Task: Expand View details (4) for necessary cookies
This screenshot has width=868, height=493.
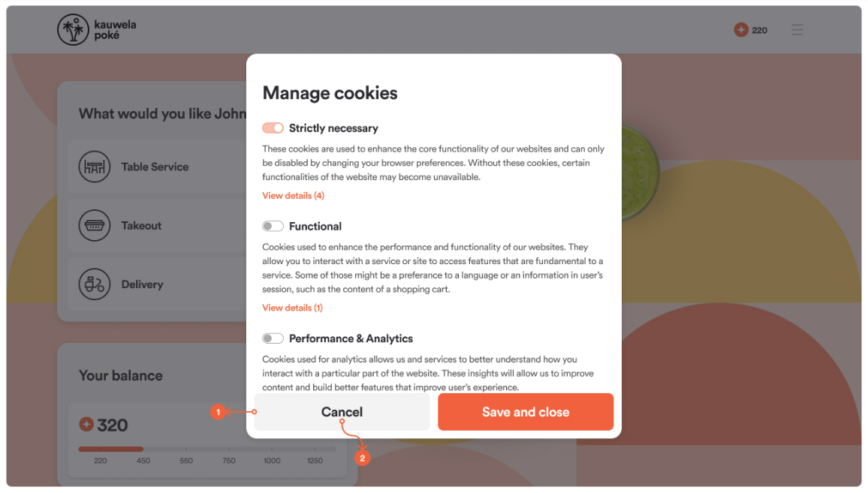Action: [293, 195]
